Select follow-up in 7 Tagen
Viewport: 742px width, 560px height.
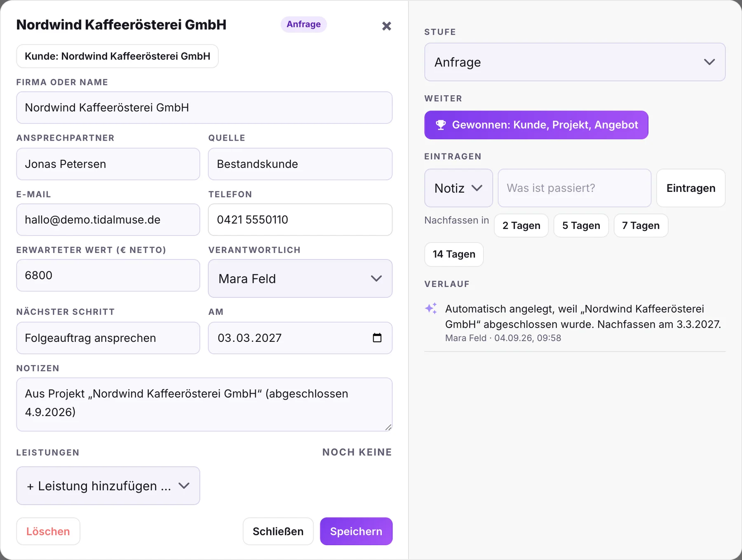[x=641, y=226]
